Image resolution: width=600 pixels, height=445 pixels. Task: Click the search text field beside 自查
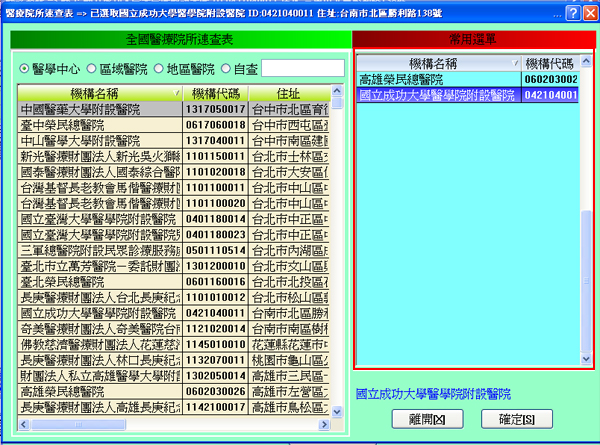[x=304, y=68]
